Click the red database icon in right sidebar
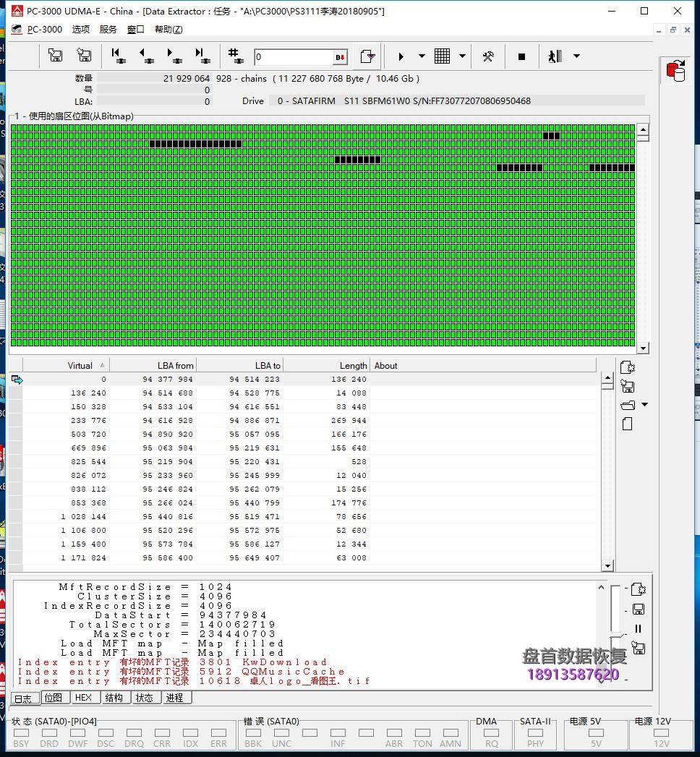The width and height of the screenshot is (700, 757). (676, 71)
